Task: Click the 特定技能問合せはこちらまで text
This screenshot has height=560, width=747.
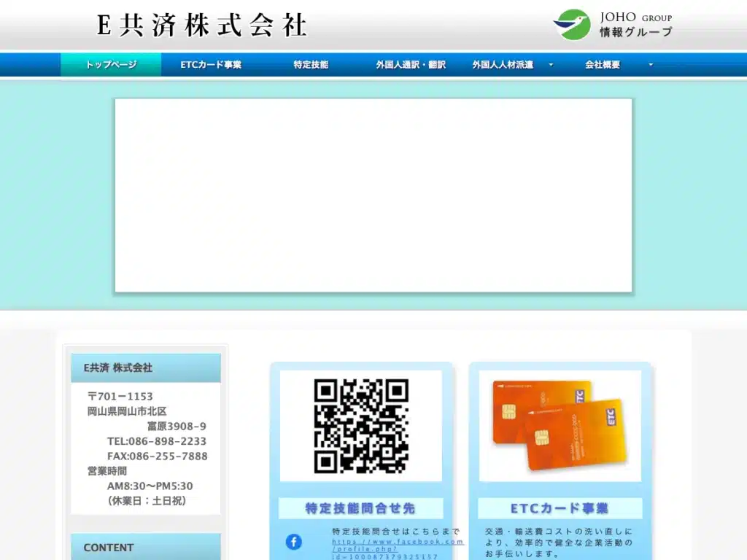Action: 396,532
